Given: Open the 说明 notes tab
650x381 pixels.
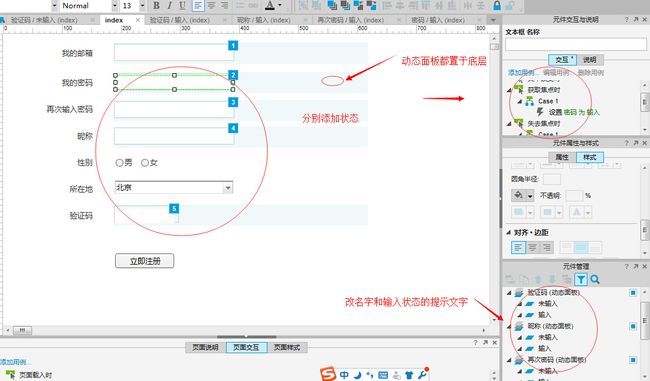Looking at the screenshot, I should point(589,60).
